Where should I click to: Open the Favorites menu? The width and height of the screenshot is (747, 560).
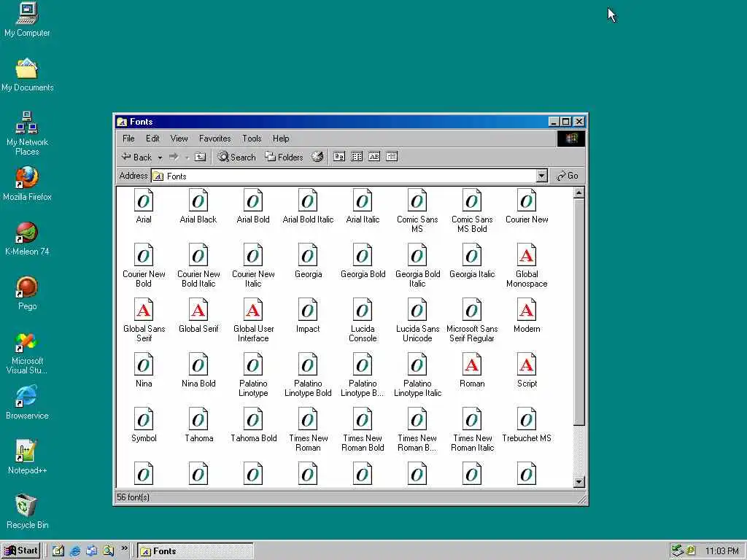pyautogui.click(x=215, y=139)
